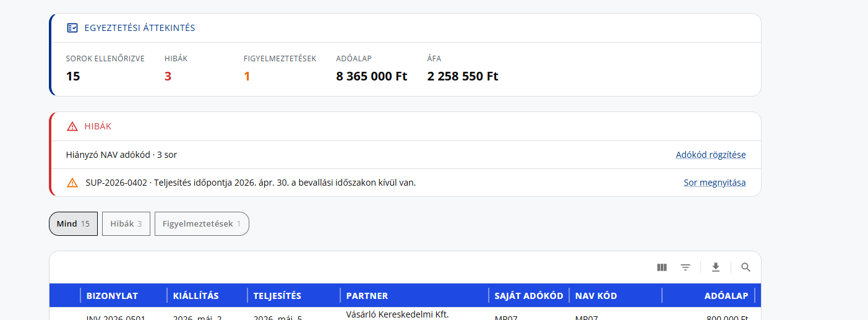Click the 8 365 000 Ft adóalap value
The width and height of the screenshot is (868, 320).
point(372,77)
